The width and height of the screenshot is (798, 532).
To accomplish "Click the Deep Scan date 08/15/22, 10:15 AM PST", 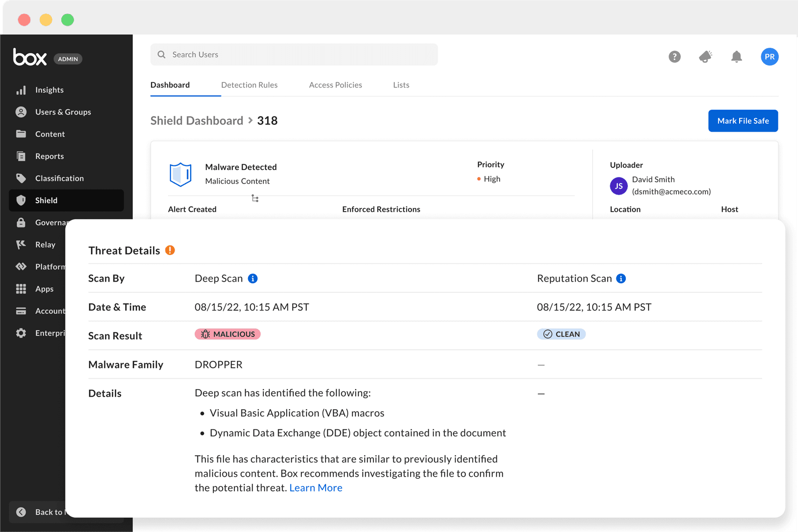I will pyautogui.click(x=252, y=307).
